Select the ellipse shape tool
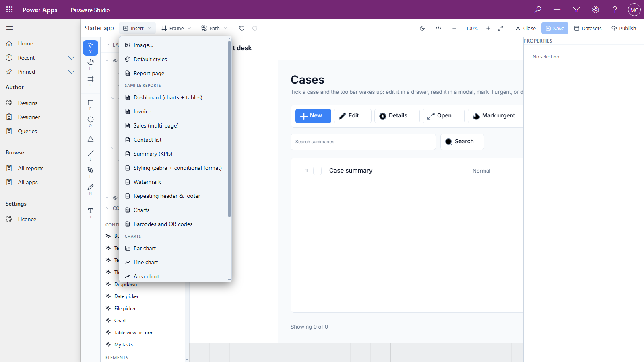This screenshot has width=644, height=362. (x=91, y=121)
